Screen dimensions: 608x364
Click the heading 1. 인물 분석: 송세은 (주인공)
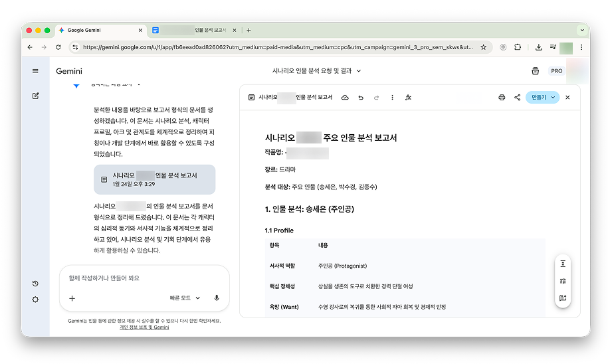pos(310,209)
